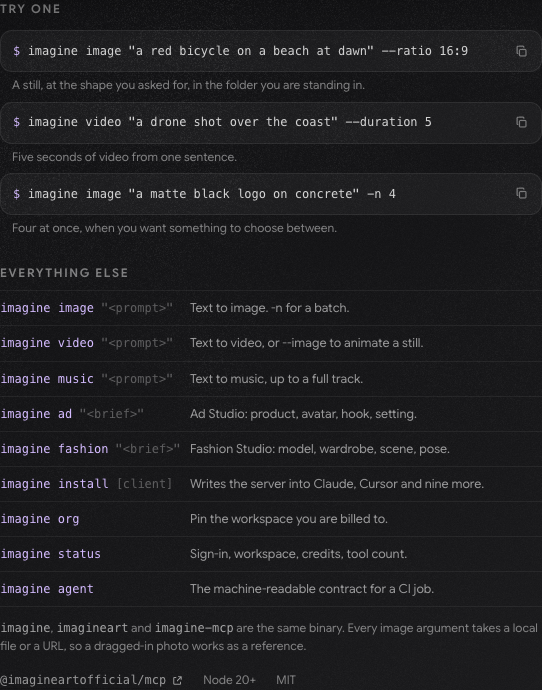
Task: Click 'The machine-readable contract for a CI job.'
Action: 312,589
